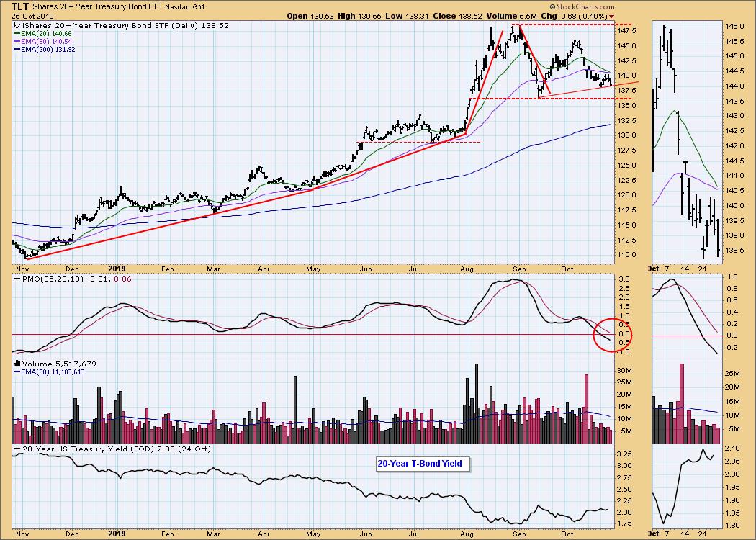The height and width of the screenshot is (540, 756).
Task: Click the blue swatch beside EMA(50) 11,183,613
Action: pos(17,372)
